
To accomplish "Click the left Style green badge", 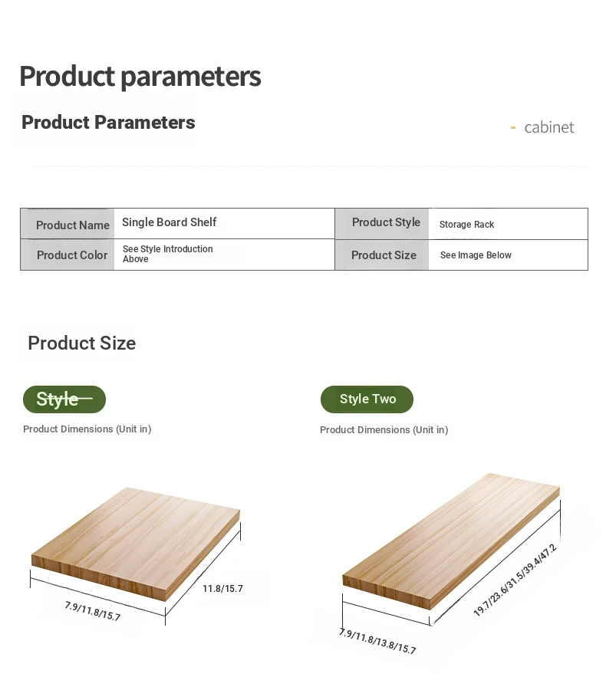I will [64, 399].
